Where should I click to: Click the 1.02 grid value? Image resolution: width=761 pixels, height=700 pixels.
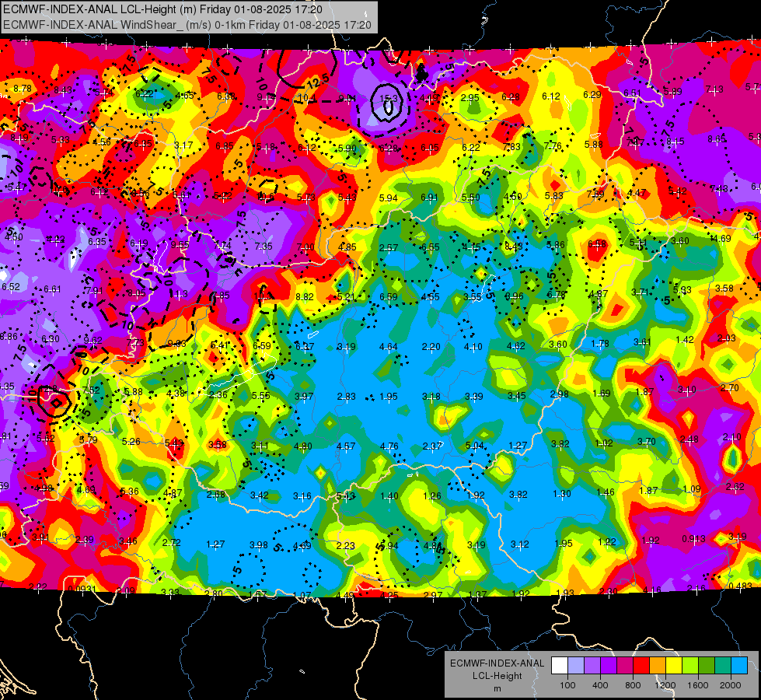pos(604,443)
